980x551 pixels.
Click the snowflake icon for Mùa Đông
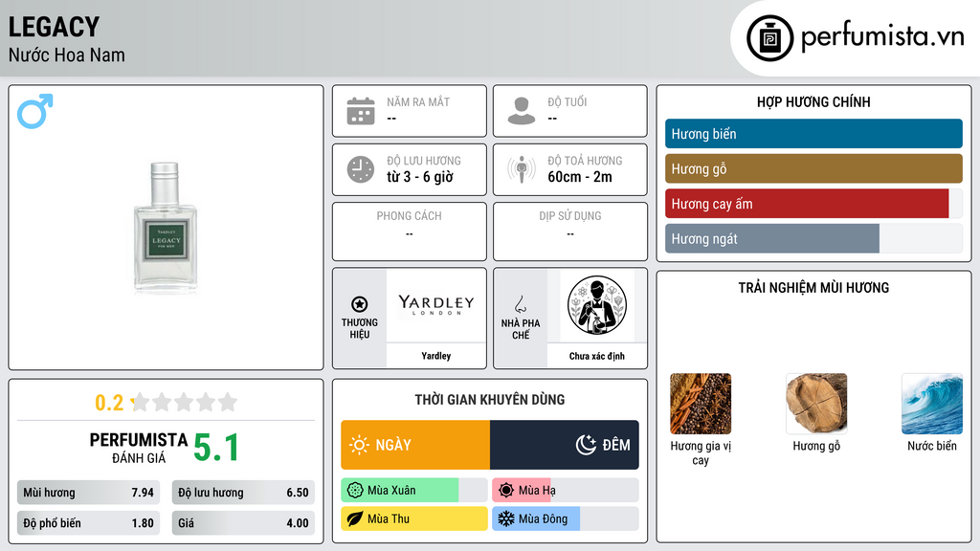click(x=506, y=518)
